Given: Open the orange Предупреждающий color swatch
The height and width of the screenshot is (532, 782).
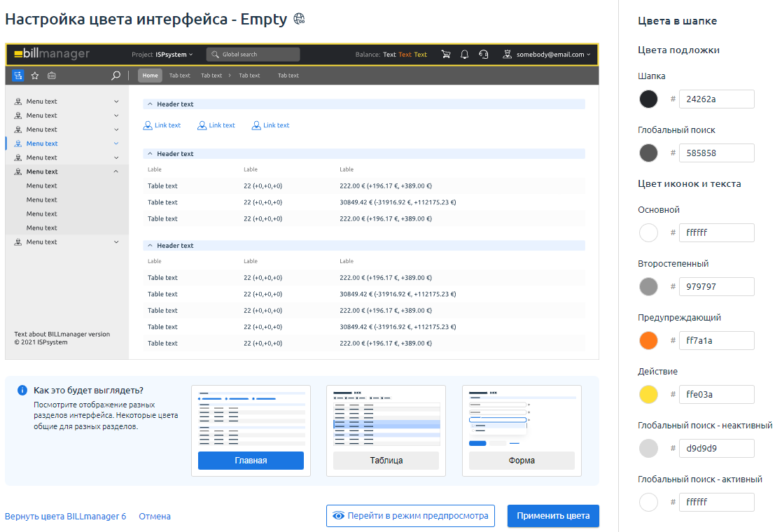Looking at the screenshot, I should (x=648, y=341).
